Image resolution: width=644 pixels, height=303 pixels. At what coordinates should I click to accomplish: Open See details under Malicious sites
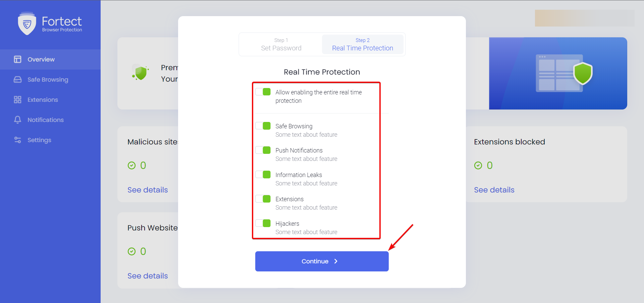coord(148,190)
